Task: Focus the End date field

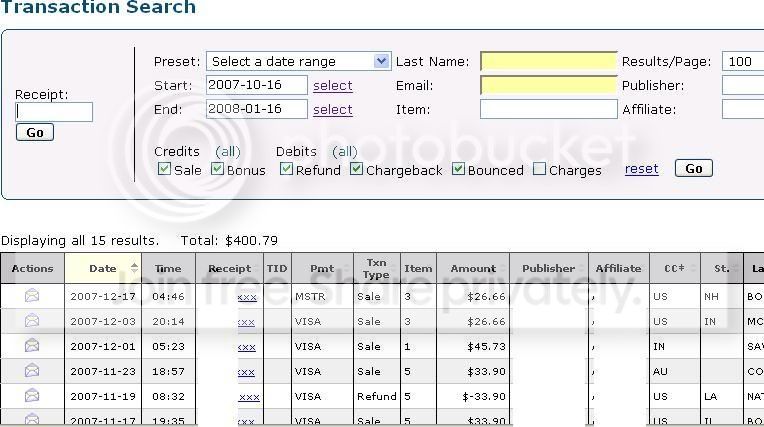Action: [257, 109]
